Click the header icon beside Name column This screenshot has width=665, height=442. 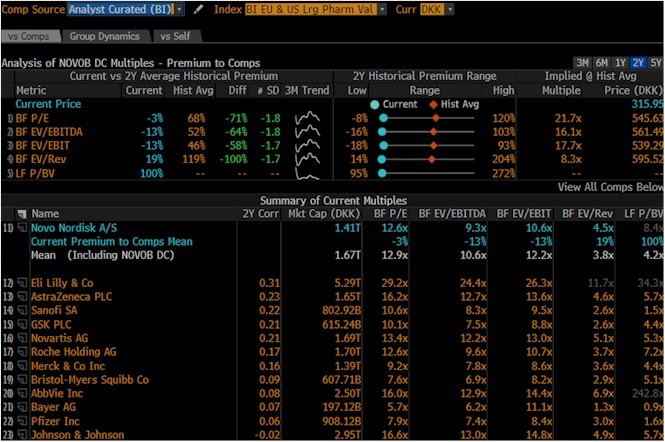[22, 214]
